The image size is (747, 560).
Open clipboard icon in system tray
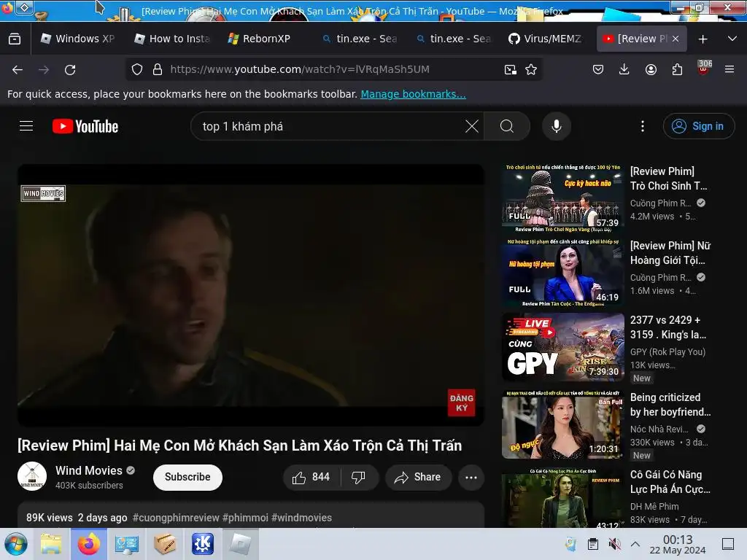point(592,544)
